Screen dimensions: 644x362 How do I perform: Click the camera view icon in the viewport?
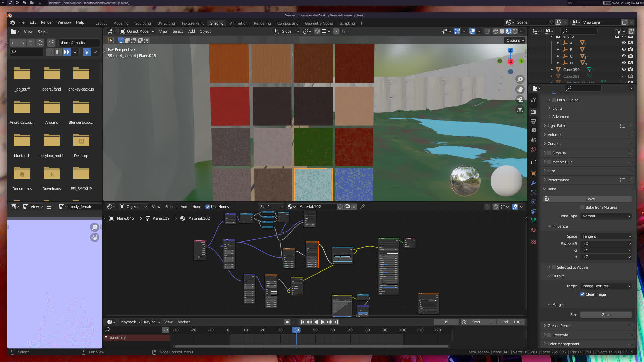(x=520, y=100)
